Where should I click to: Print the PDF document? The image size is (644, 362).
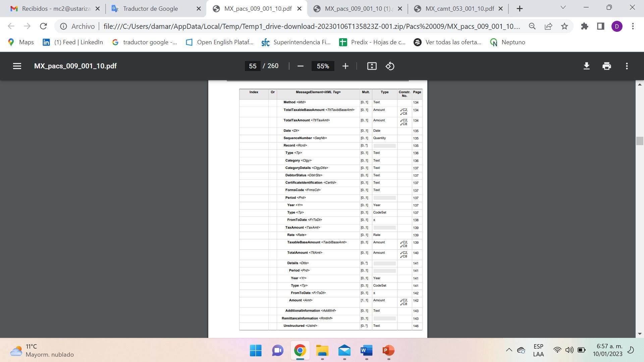[x=606, y=66]
